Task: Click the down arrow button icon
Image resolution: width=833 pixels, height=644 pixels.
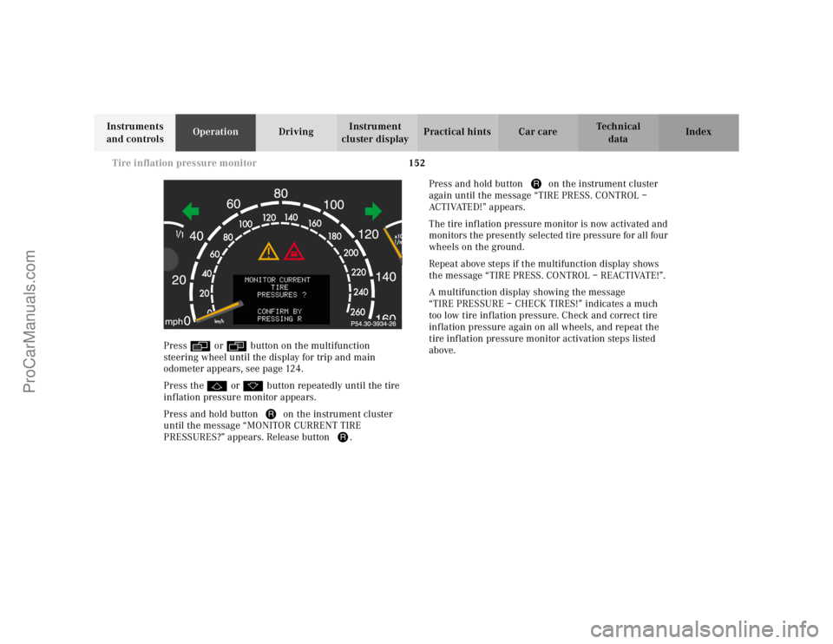Action: pyautogui.click(x=253, y=386)
